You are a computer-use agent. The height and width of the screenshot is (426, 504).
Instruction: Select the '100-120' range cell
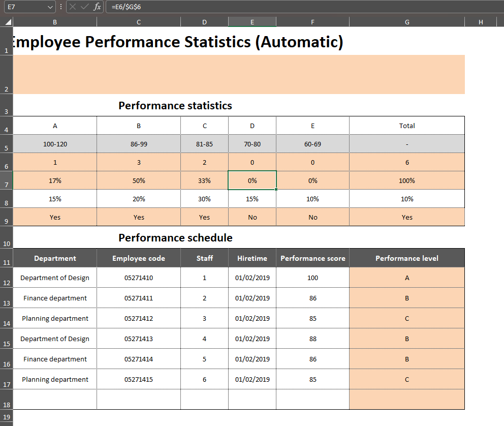click(55, 144)
